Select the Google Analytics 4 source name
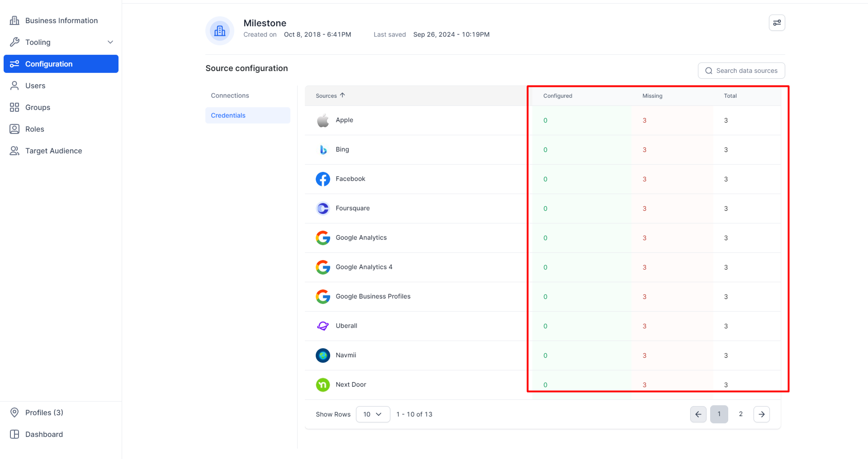The height and width of the screenshot is (459, 868). (x=364, y=267)
